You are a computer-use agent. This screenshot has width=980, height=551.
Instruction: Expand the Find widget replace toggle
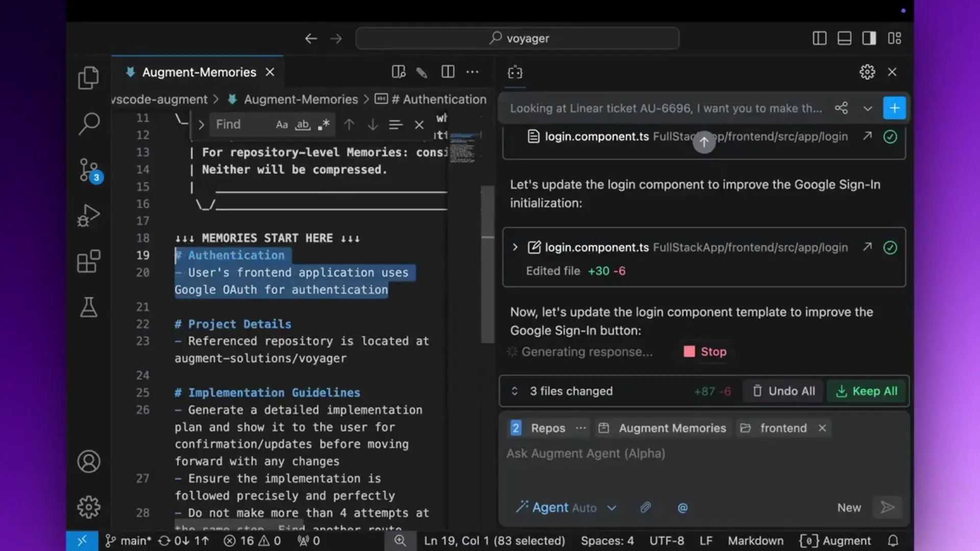tap(201, 124)
